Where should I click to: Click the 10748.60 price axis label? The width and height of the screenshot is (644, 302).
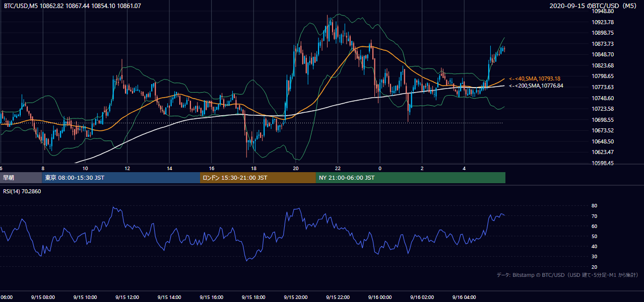coord(603,98)
